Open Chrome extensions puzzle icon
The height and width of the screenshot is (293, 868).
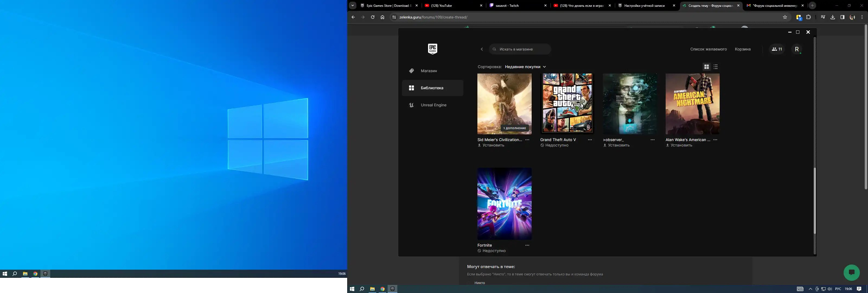[x=808, y=17]
